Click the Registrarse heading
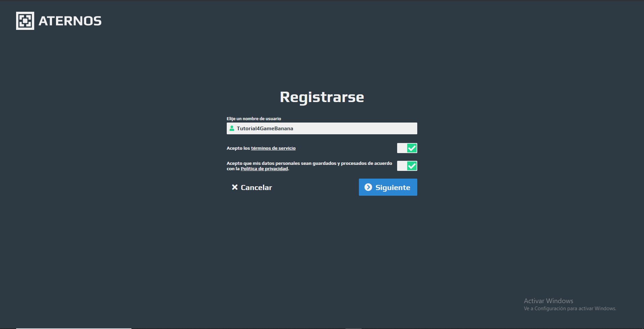Viewport: 644px width, 329px height. [x=322, y=97]
